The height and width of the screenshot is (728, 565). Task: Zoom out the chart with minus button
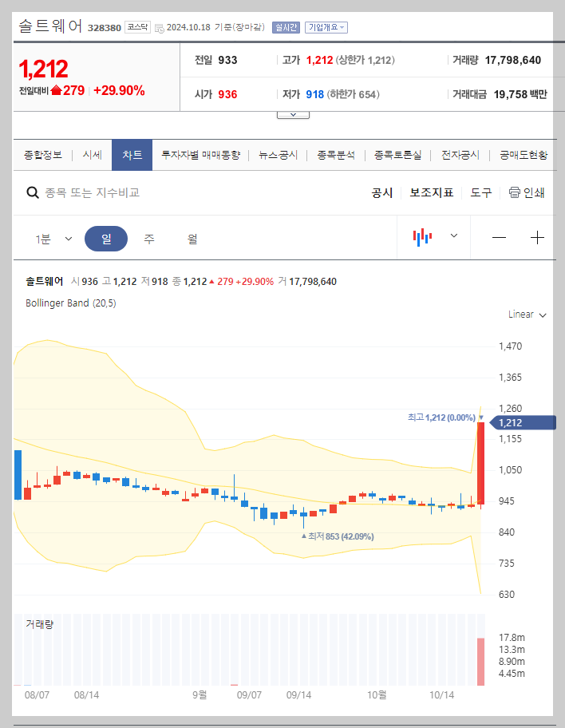click(x=499, y=238)
